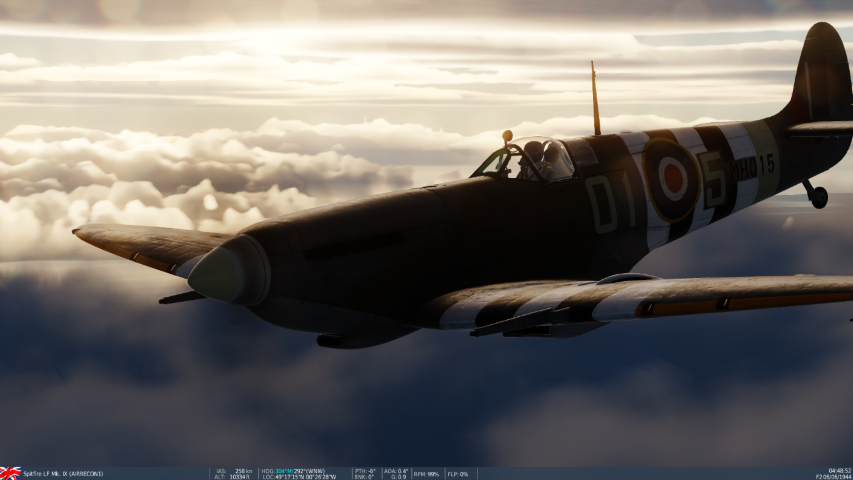Click the letter D fuselage code
Screen dimensions: 853x480
point(603,203)
